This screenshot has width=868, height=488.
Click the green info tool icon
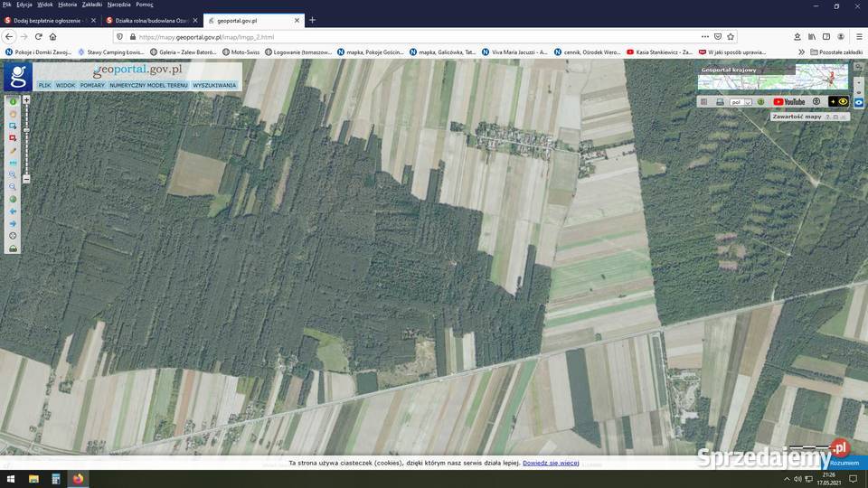click(13, 102)
